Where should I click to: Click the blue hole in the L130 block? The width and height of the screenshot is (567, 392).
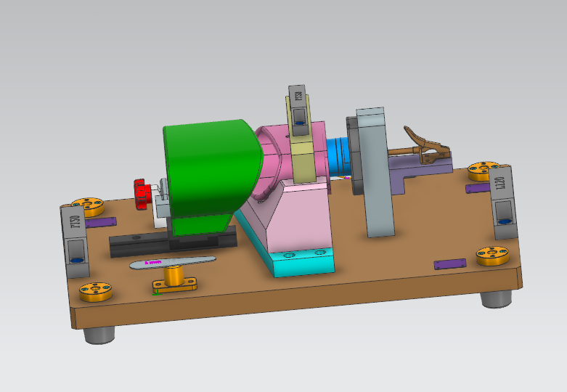[x=76, y=261]
